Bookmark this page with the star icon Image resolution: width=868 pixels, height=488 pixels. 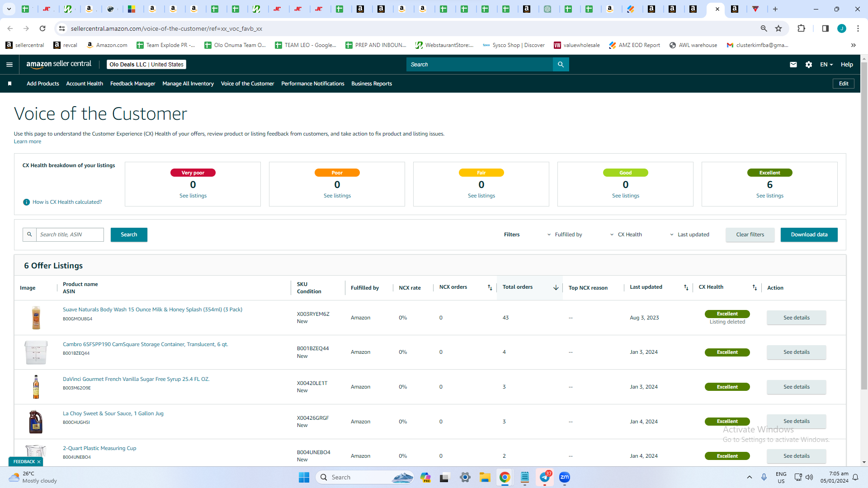778,28
